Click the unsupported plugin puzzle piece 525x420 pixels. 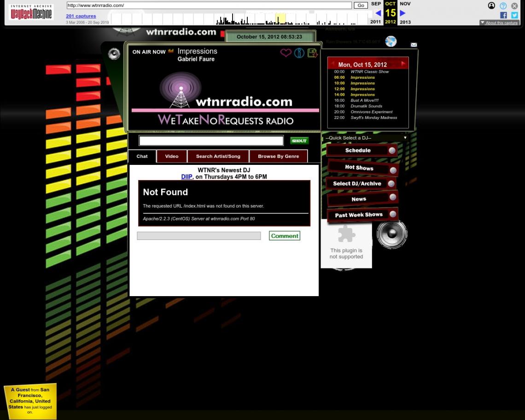(346, 233)
